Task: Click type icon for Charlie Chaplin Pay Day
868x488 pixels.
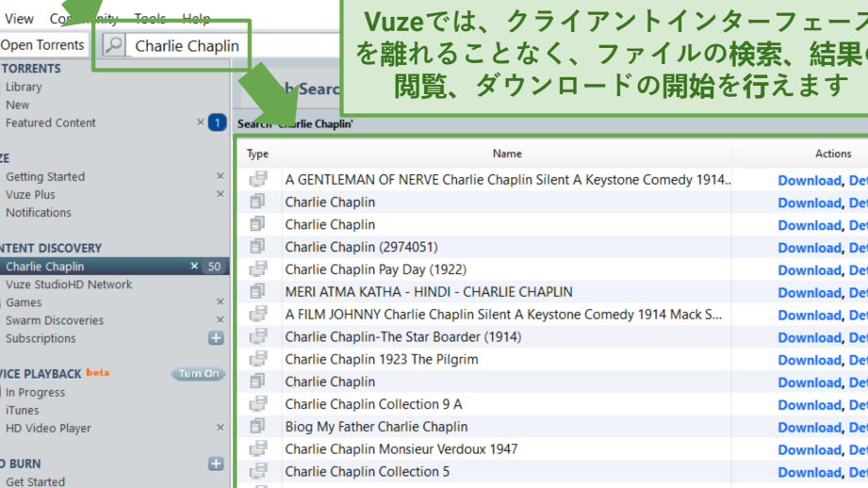Action: coord(257,269)
